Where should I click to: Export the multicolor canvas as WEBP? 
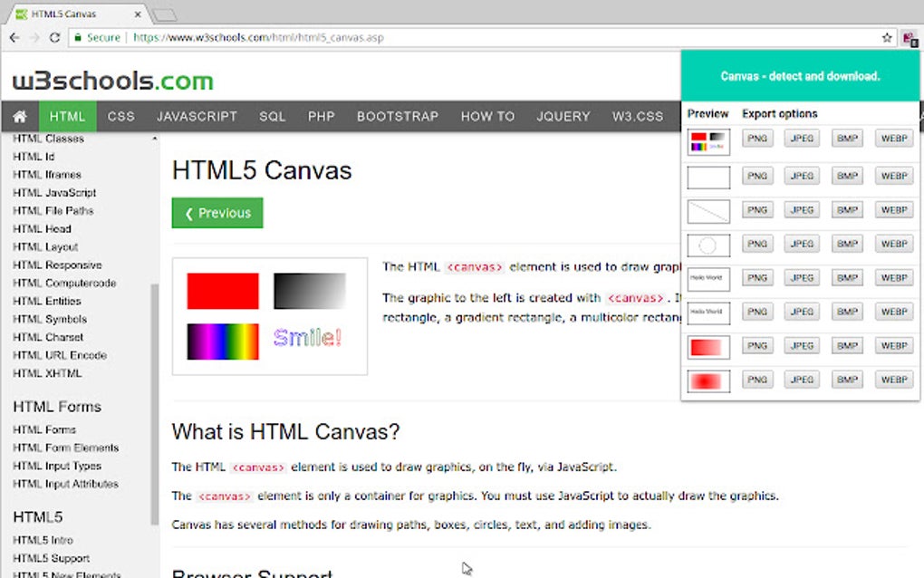point(894,139)
